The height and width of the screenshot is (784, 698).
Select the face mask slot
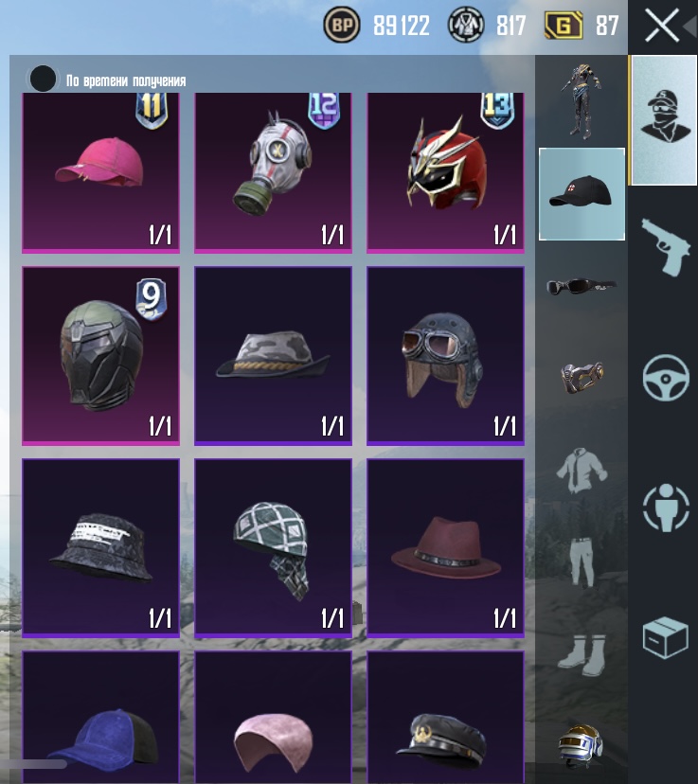(x=582, y=377)
